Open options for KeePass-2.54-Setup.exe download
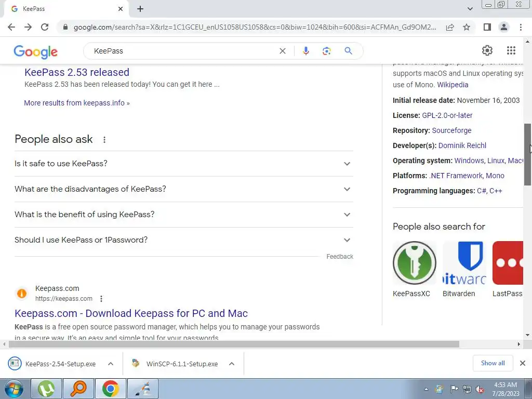Image resolution: width=532 pixels, height=399 pixels. point(111,364)
